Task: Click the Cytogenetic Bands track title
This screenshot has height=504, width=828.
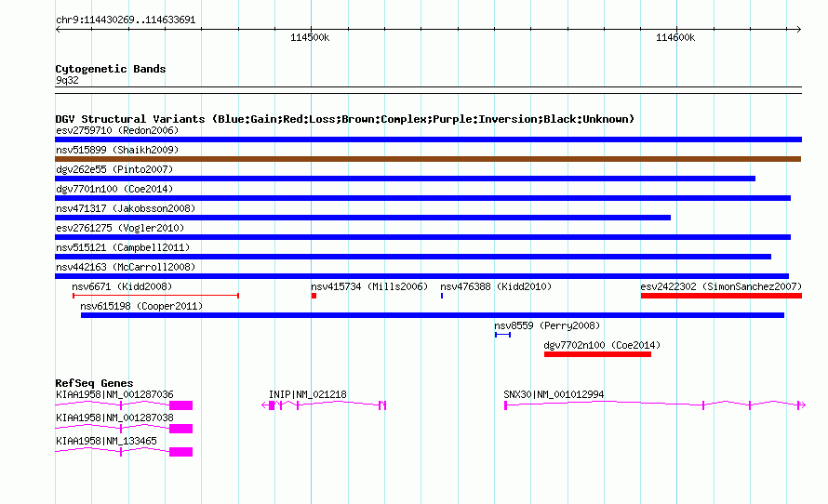Action: point(111,69)
